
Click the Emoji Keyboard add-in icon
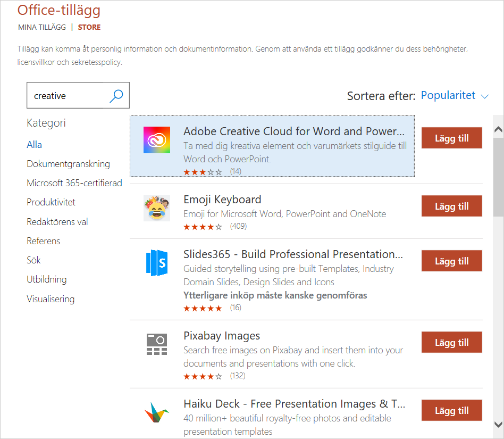157,208
